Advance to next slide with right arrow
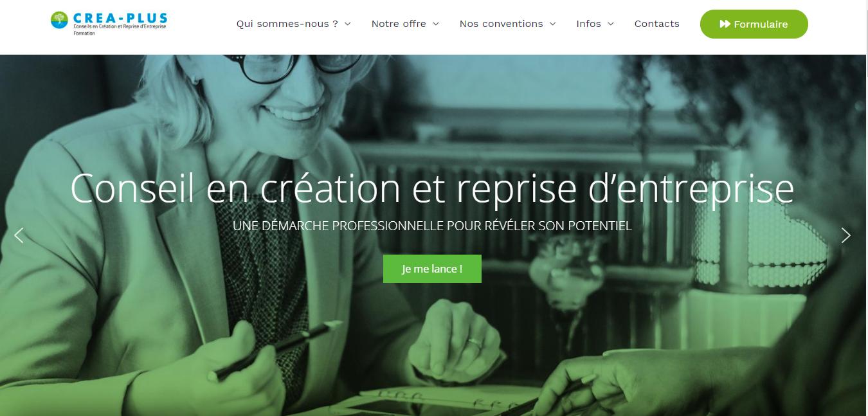Viewport: 868px width, 416px height. [846, 235]
